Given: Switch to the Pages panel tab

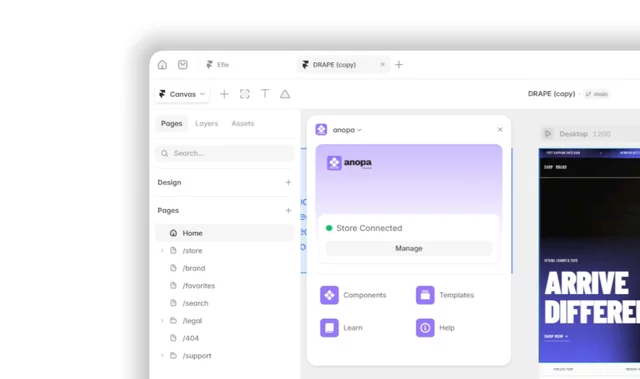Looking at the screenshot, I should click(171, 123).
